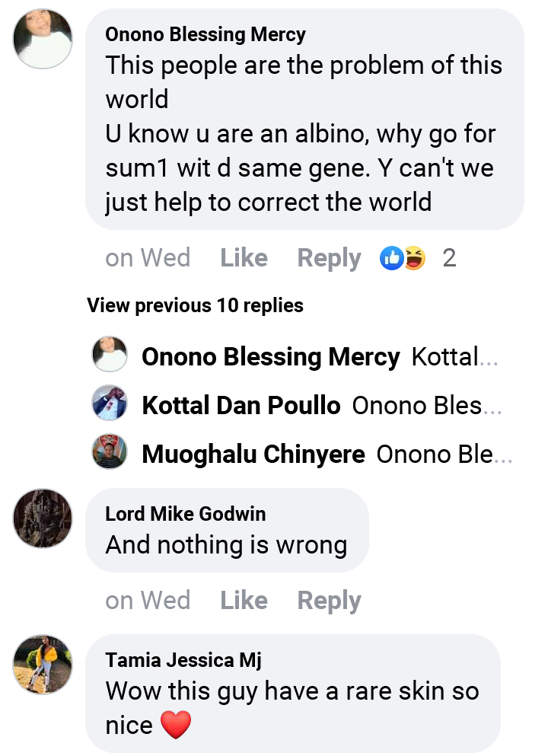
Task: Open the Onono Blessing Mercy name link in top comment
Action: tap(205, 34)
